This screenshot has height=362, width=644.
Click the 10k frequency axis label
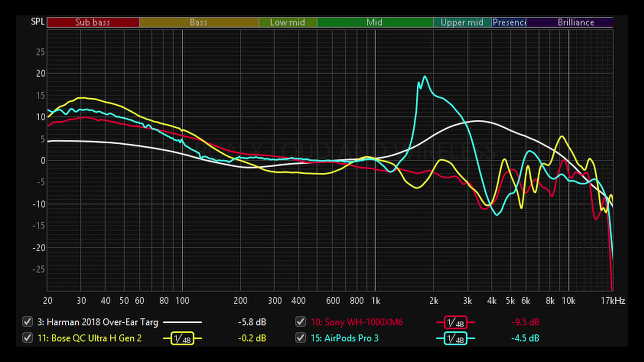click(x=568, y=301)
